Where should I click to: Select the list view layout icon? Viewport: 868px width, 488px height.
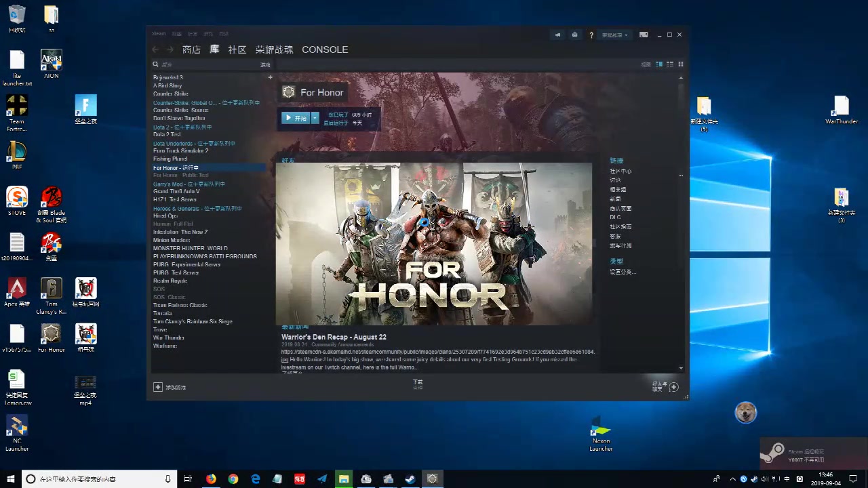(670, 64)
